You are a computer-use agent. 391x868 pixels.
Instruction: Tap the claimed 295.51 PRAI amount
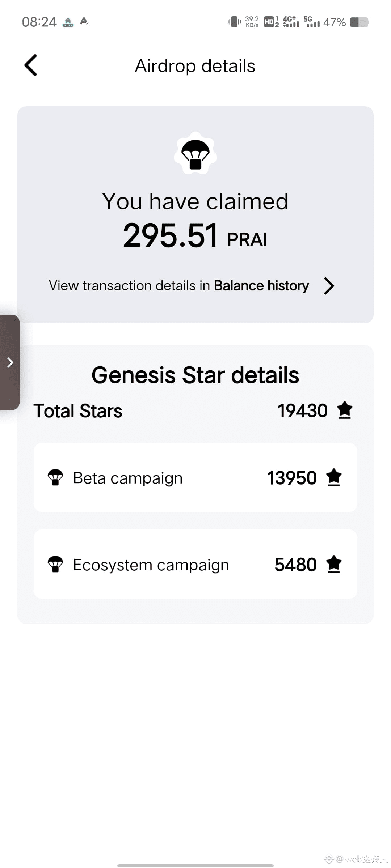pyautogui.click(x=195, y=235)
